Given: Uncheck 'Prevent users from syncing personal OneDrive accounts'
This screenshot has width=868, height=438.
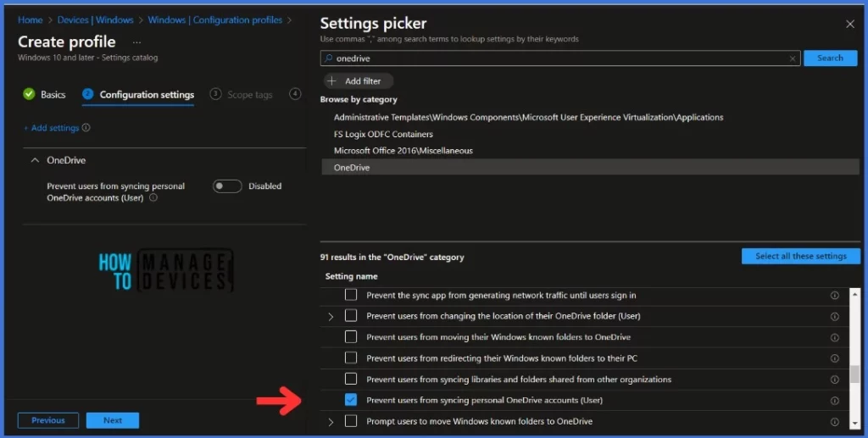Looking at the screenshot, I should (x=351, y=400).
